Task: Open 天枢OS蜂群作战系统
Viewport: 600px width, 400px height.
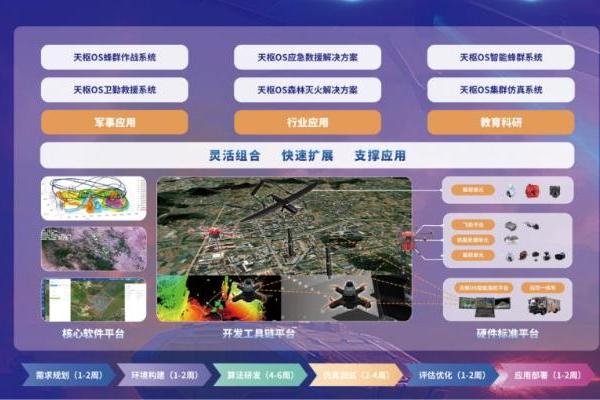Action: point(114,57)
